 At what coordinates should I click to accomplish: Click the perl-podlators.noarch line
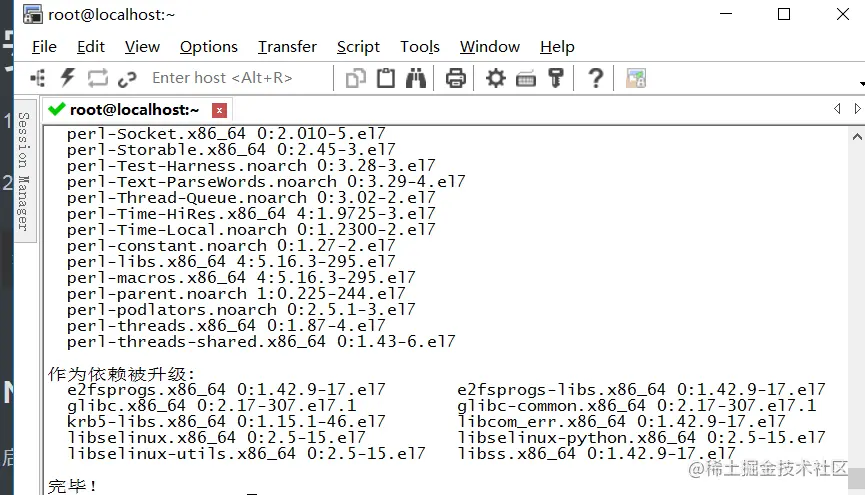(x=241, y=310)
